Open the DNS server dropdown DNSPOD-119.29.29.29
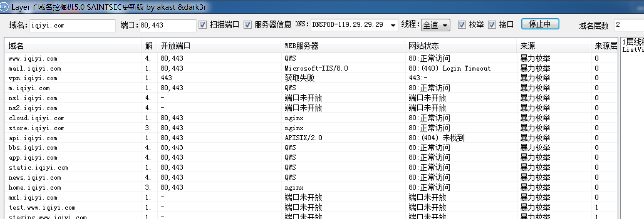Viewport: 644px width, 219px height. coord(354,25)
